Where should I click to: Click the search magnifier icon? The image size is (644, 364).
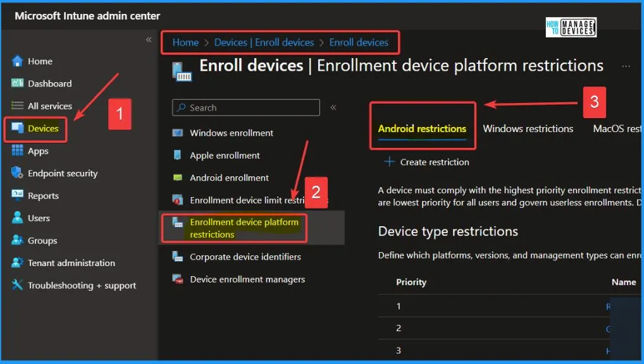click(x=181, y=107)
